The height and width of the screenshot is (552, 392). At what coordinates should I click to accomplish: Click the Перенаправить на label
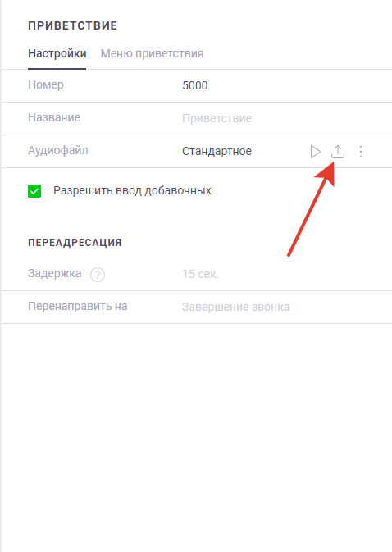coord(78,306)
